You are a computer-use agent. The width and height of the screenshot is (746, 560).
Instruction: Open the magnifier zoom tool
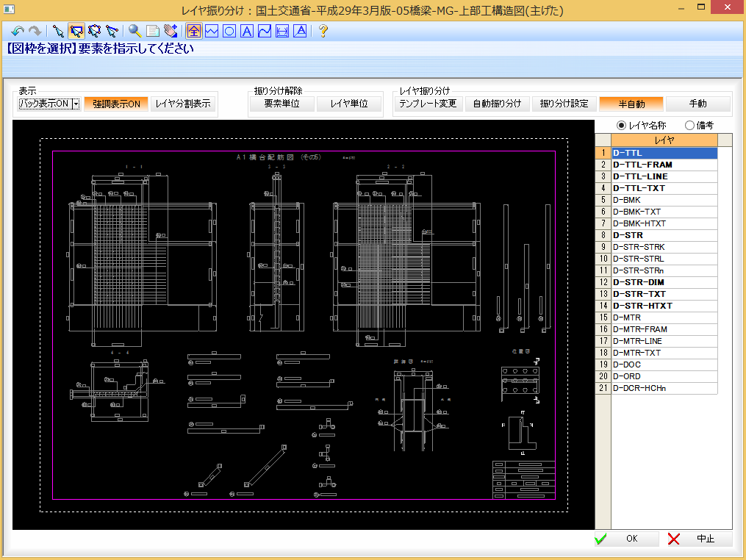click(x=135, y=32)
